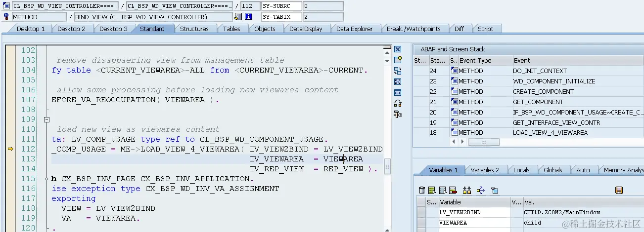
Task: Click the Close Tool icon beside editor
Action: coord(398,49)
